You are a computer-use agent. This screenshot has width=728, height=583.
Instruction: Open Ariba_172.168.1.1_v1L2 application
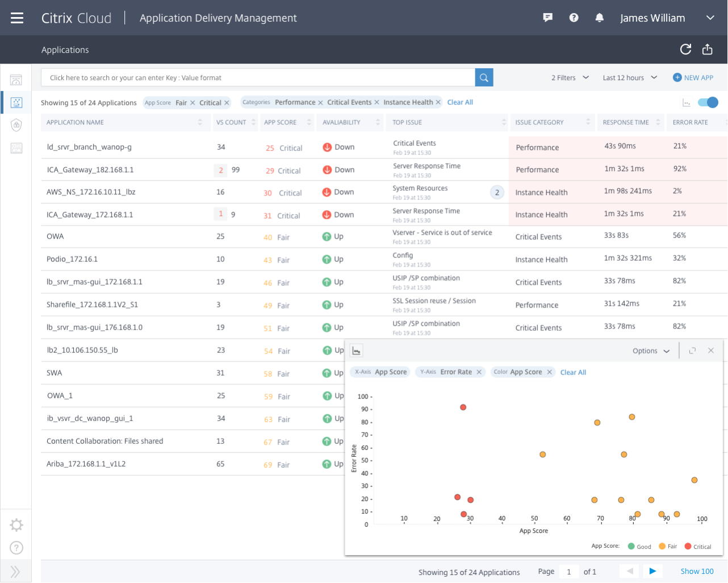pyautogui.click(x=86, y=464)
